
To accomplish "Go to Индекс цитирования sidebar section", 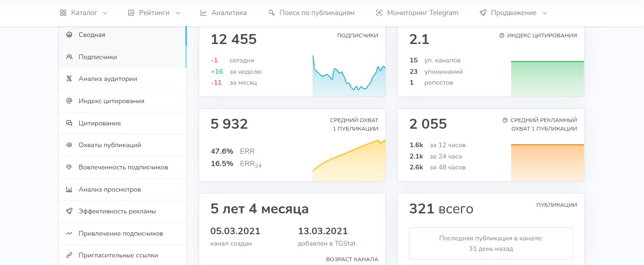I will pyautogui.click(x=122, y=101).
